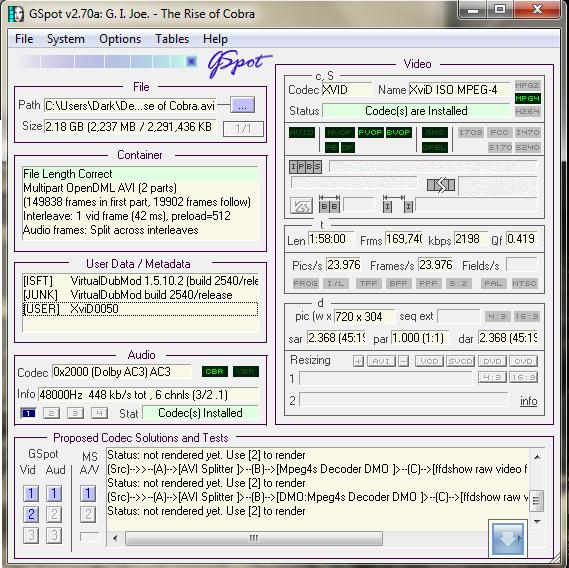The image size is (569, 568).
Task: Click the audio VBR indicator
Action: click(246, 372)
